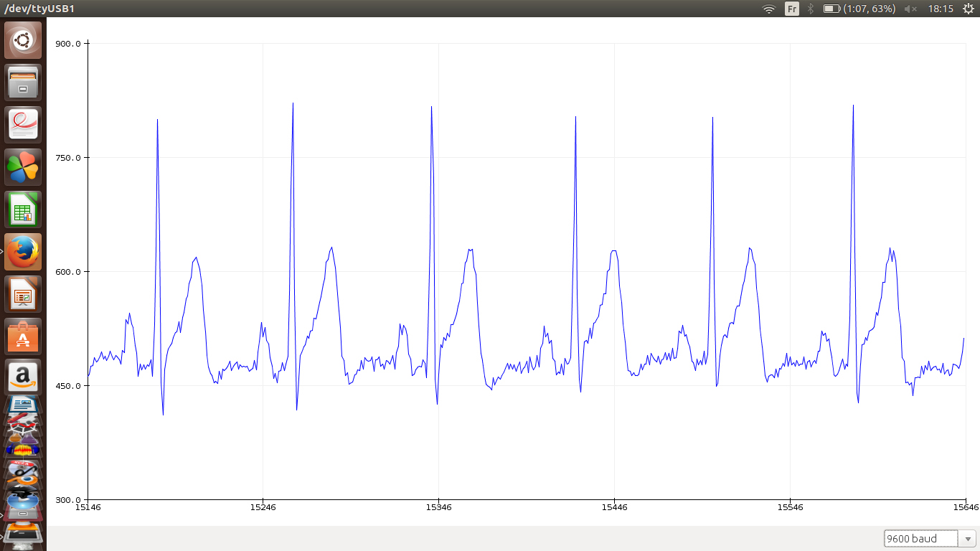Launch the Amazon launcher icon

tap(23, 376)
